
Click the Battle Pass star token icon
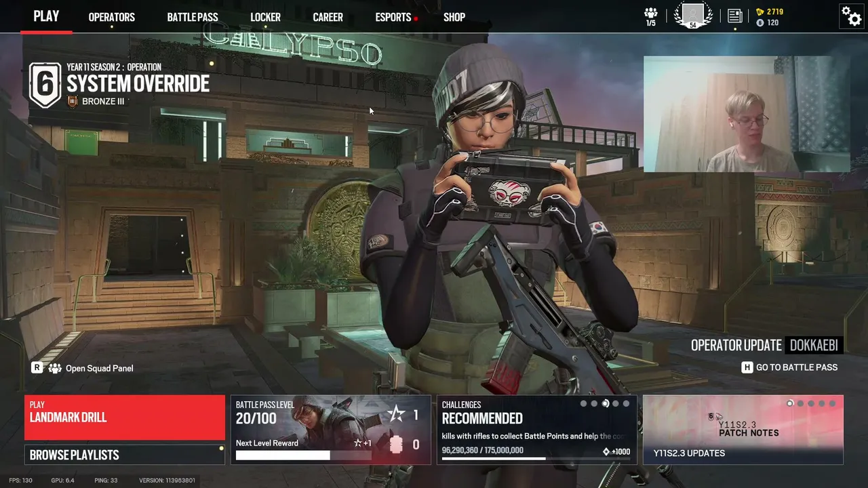coord(395,413)
